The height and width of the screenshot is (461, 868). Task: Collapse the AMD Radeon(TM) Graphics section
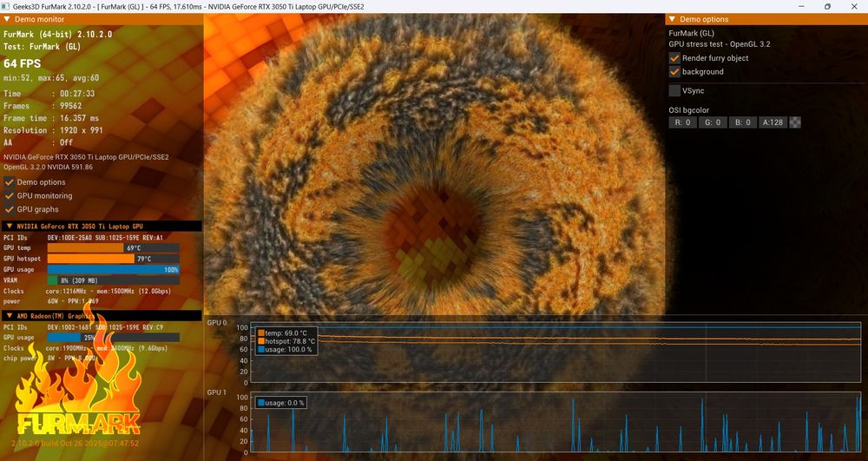tap(9, 316)
